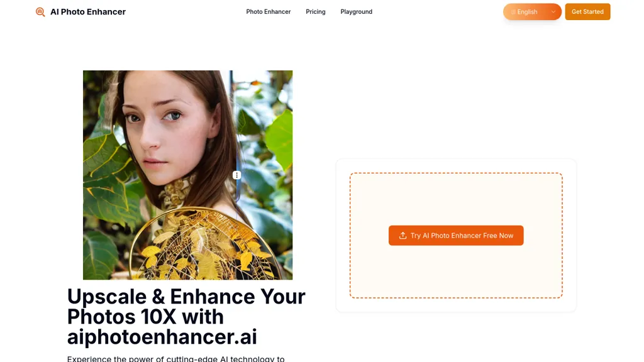Open the English language selector
The width and height of the screenshot is (644, 362).
pyautogui.click(x=532, y=12)
